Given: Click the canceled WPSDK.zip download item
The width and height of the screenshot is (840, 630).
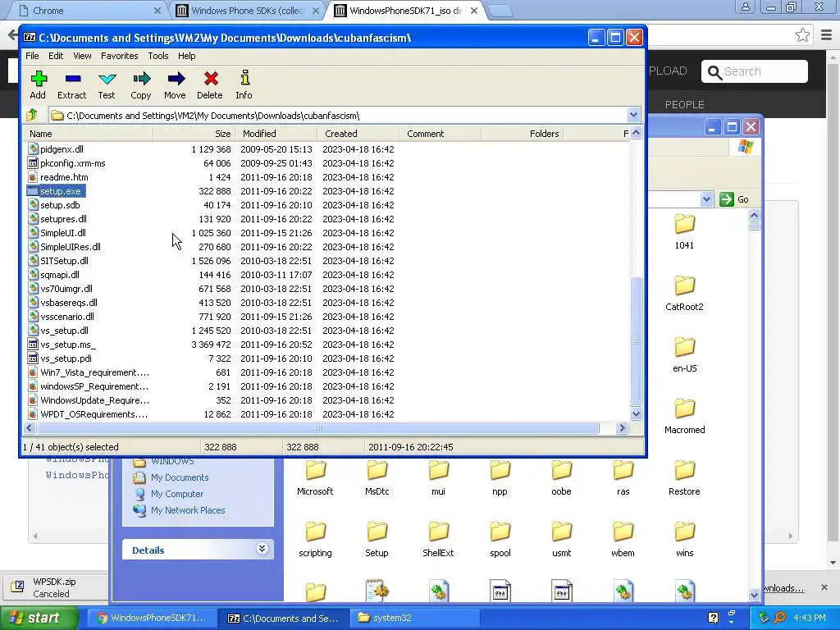Looking at the screenshot, I should [x=54, y=587].
